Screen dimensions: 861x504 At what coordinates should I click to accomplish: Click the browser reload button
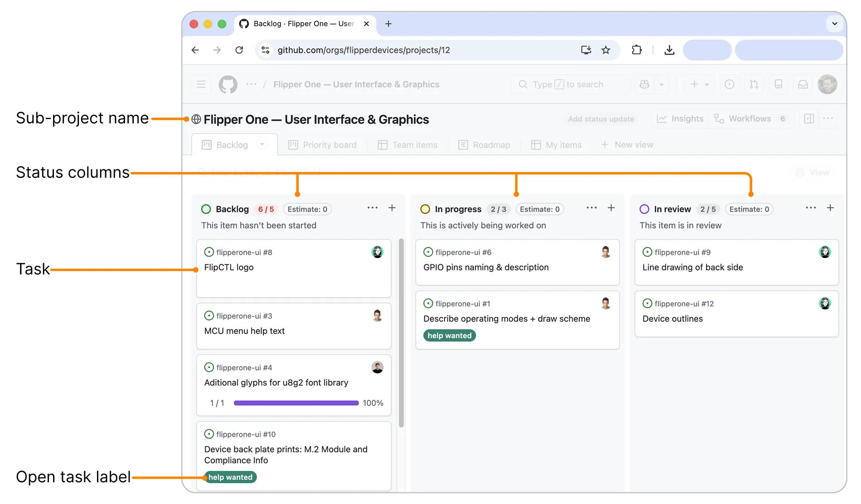239,50
